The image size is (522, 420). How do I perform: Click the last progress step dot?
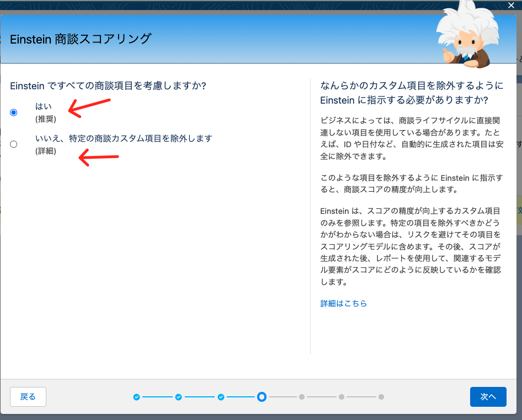(x=381, y=397)
